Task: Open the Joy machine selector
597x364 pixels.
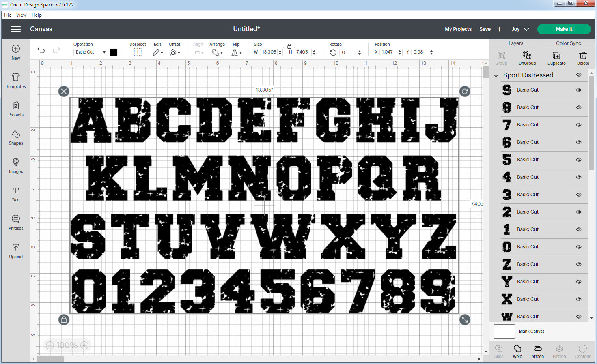Action: 520,29
